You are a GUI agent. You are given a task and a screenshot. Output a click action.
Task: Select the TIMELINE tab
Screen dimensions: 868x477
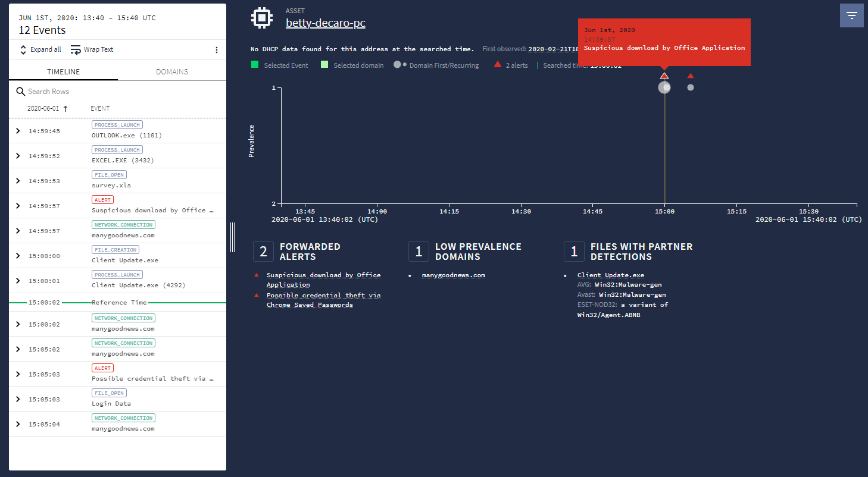63,71
